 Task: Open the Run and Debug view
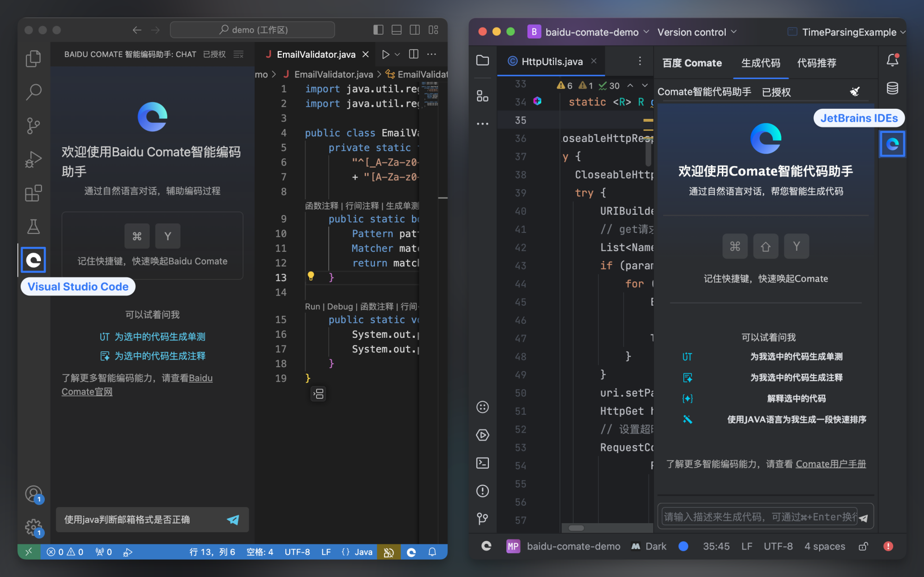[33, 159]
